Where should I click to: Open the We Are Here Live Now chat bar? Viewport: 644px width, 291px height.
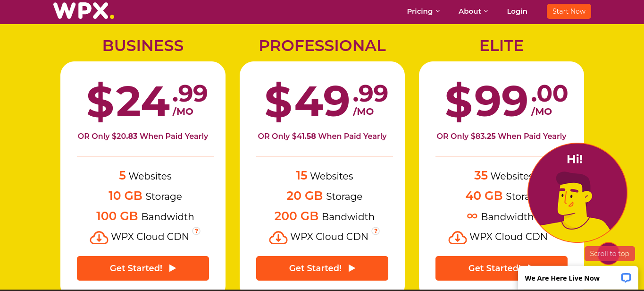point(578,278)
